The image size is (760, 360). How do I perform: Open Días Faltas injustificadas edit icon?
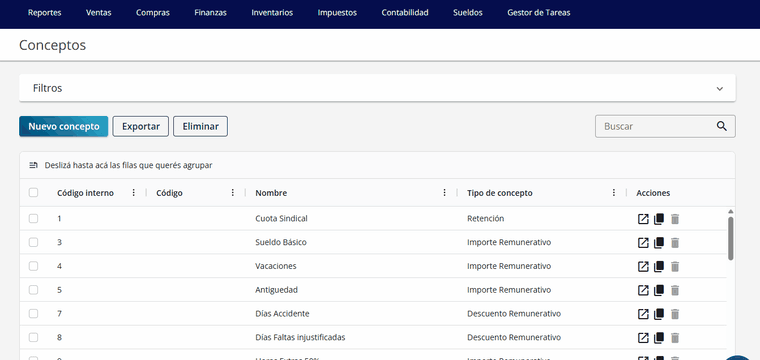[x=643, y=338]
